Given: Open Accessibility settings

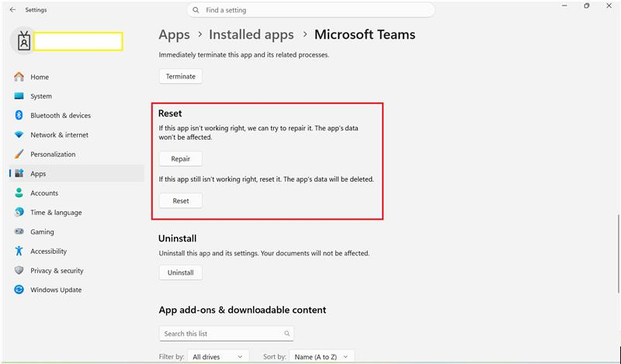Looking at the screenshot, I should click(x=77, y=251).
